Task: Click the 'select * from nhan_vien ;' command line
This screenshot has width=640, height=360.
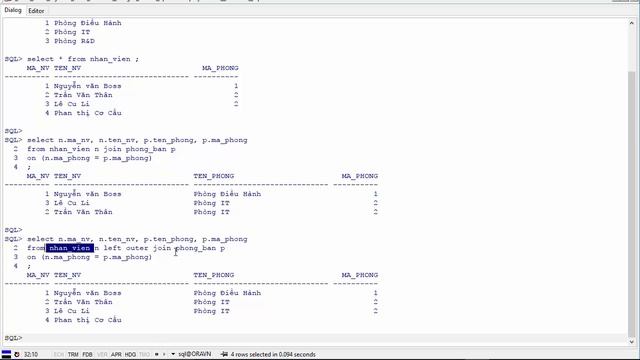Action: (x=83, y=59)
